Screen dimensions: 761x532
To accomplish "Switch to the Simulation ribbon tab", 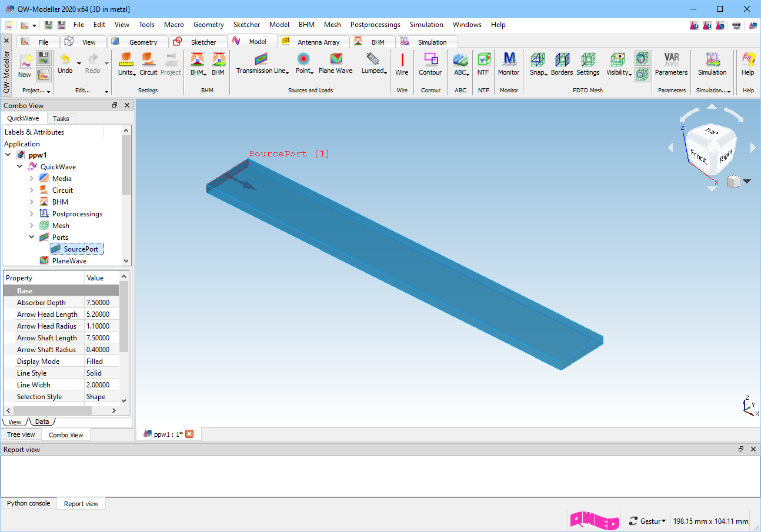I will click(426, 42).
